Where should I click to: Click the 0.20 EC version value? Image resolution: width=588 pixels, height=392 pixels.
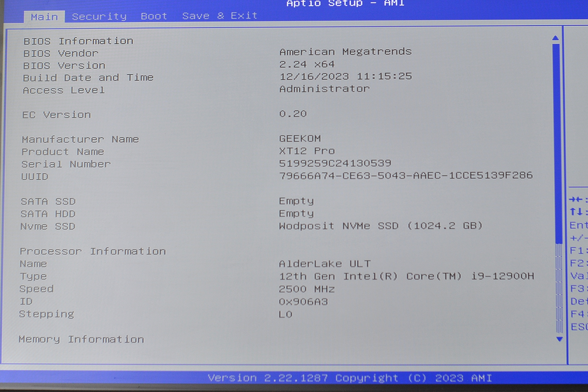pos(293,114)
